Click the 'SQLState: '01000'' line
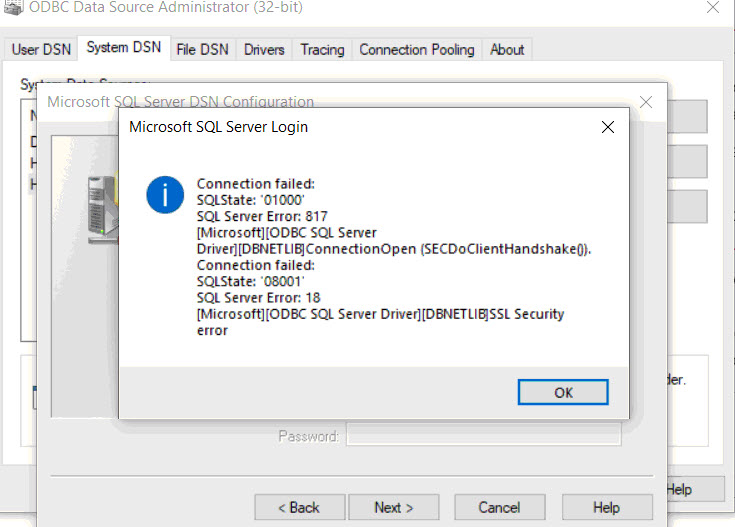The image size is (735, 527). pos(250,200)
